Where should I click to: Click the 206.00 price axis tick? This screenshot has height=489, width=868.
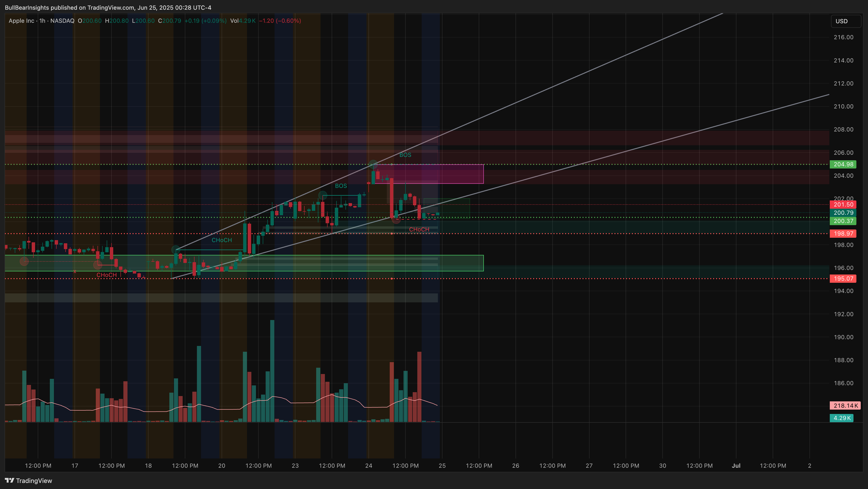[x=843, y=153]
